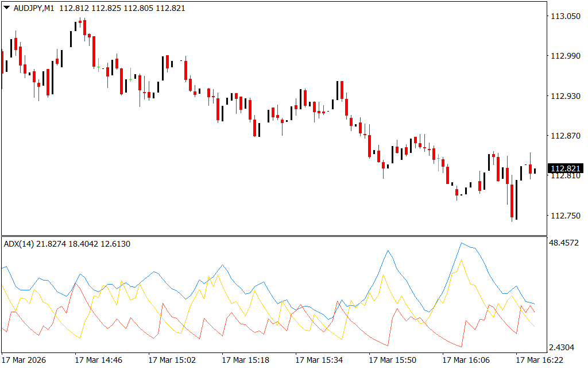The height and width of the screenshot is (368, 588).
Task: Click the 112.870 price axis label
Action: [x=565, y=136]
